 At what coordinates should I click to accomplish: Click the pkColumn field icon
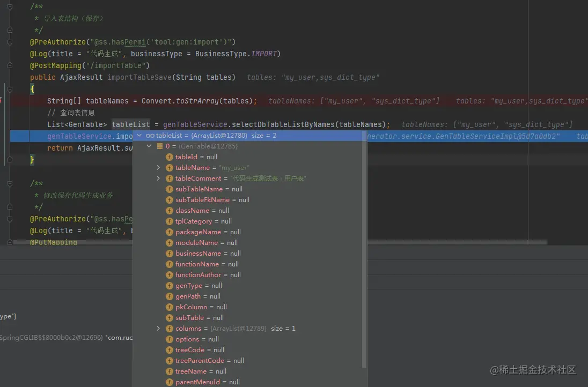[x=170, y=307]
